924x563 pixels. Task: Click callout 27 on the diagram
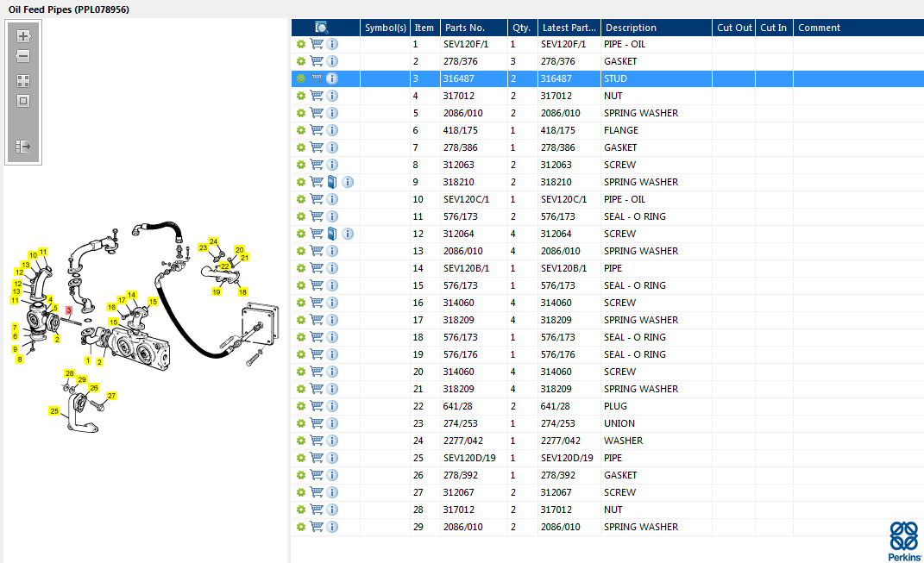pos(111,396)
